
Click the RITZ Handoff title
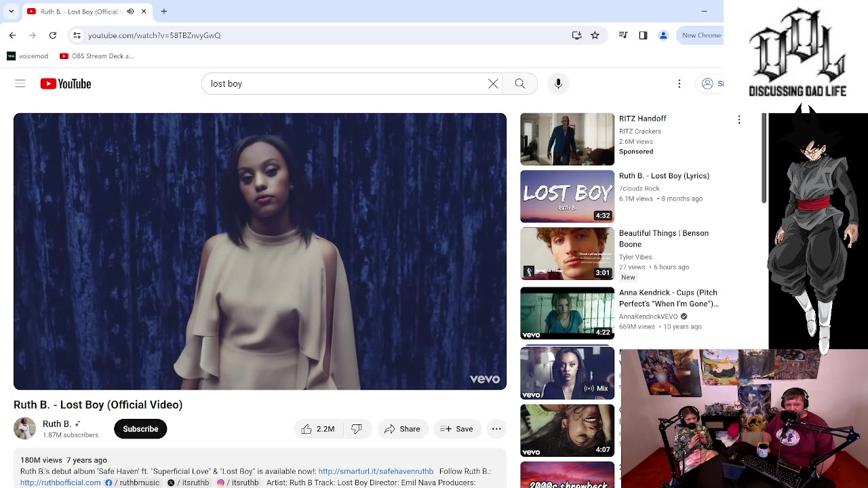tap(642, 119)
